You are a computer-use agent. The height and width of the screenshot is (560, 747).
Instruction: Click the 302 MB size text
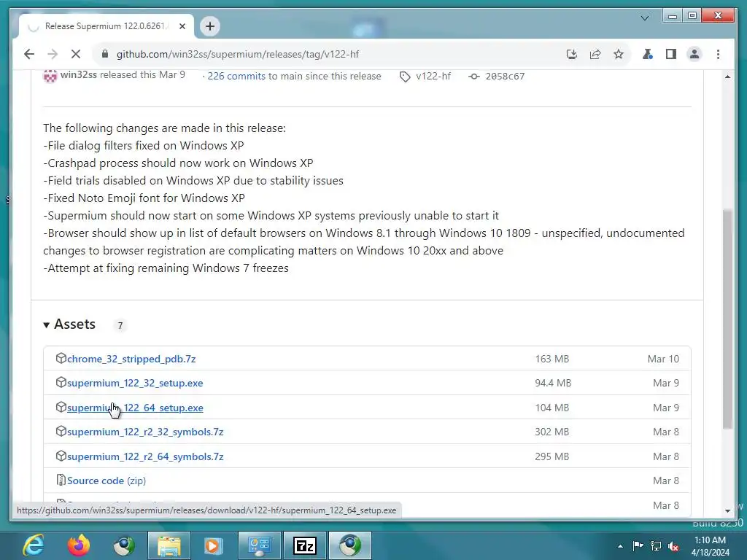coord(551,432)
